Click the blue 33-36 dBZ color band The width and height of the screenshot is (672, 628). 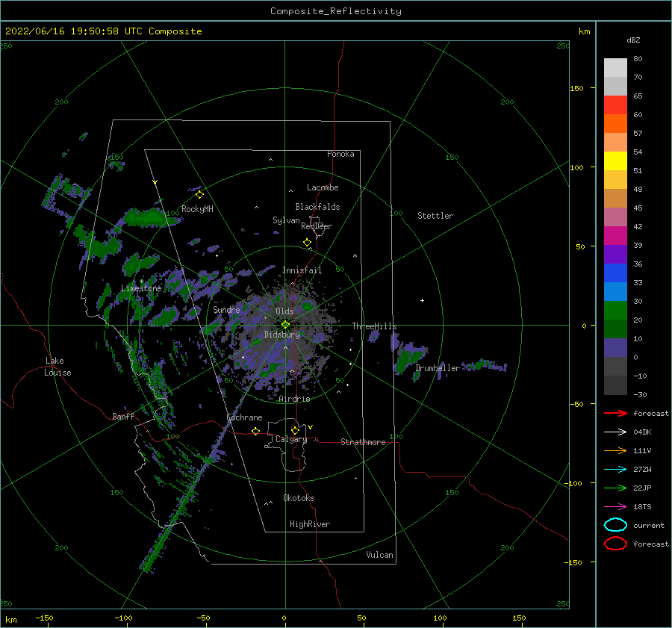click(615, 273)
